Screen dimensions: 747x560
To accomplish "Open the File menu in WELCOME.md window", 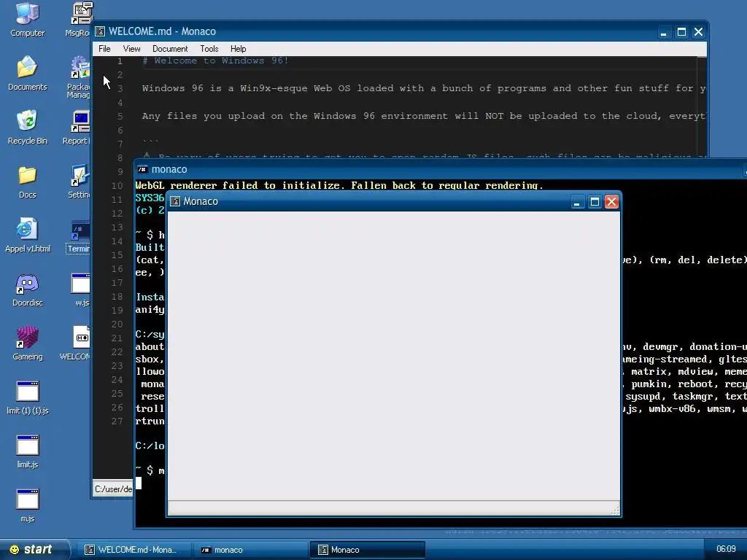I will click(x=104, y=49).
